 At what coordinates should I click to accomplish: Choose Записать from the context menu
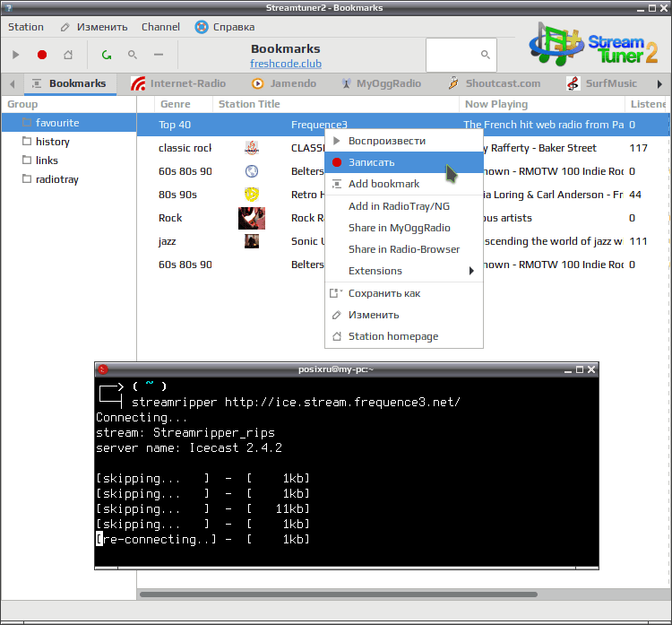point(404,162)
